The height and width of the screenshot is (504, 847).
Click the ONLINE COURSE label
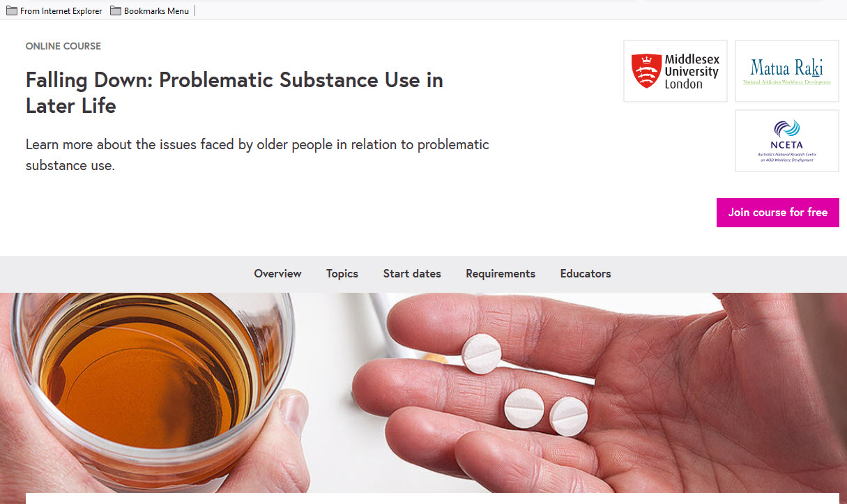coord(63,46)
